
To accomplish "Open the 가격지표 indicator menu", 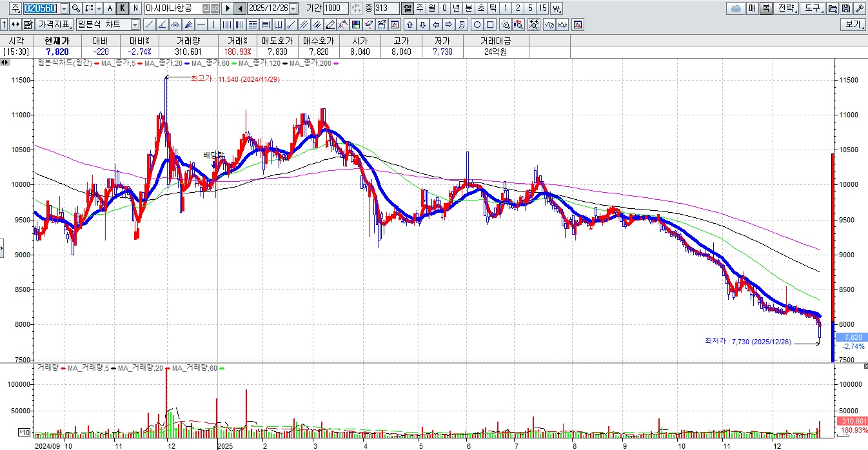I will [54, 24].
